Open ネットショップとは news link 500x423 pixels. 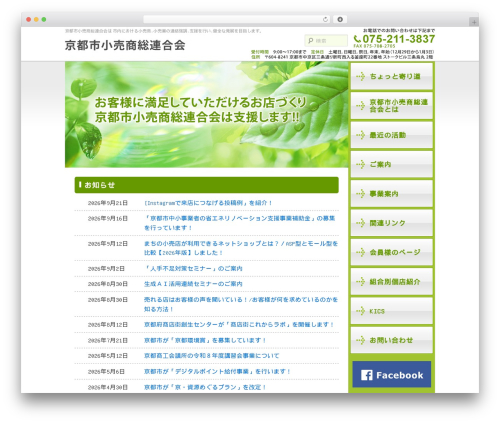pos(241,248)
